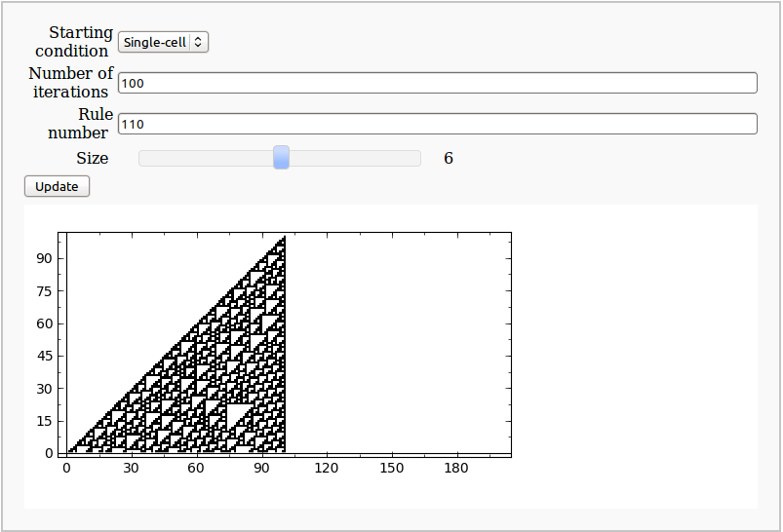
Task: Open the Starting condition dropdown
Action: click(x=163, y=42)
